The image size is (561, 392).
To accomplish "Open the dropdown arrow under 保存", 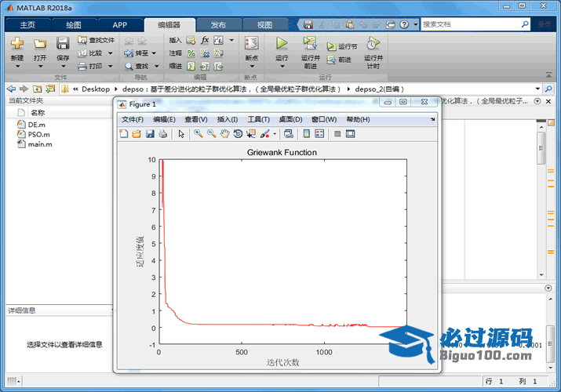I will click(x=63, y=67).
